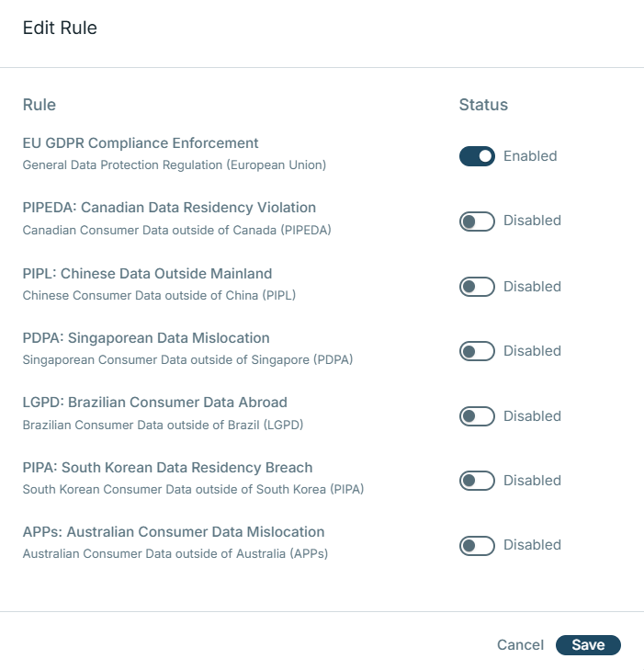Click the EU GDPR Compliance Enforcement rule title
Image resolution: width=644 pixels, height=670 pixels.
pos(141,143)
